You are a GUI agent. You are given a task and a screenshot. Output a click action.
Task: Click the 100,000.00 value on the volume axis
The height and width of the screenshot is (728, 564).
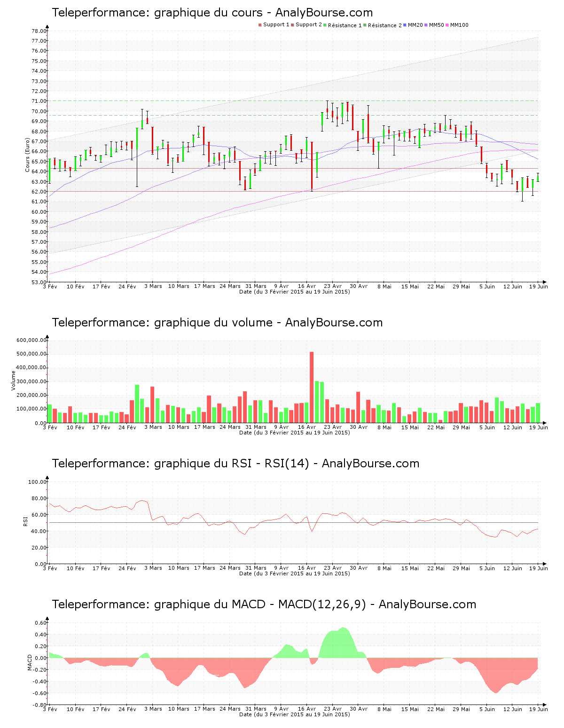(31, 410)
